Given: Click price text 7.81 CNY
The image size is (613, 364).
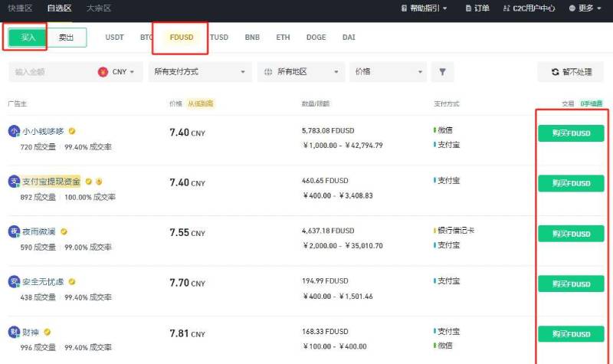Looking at the screenshot, I should click(187, 333).
